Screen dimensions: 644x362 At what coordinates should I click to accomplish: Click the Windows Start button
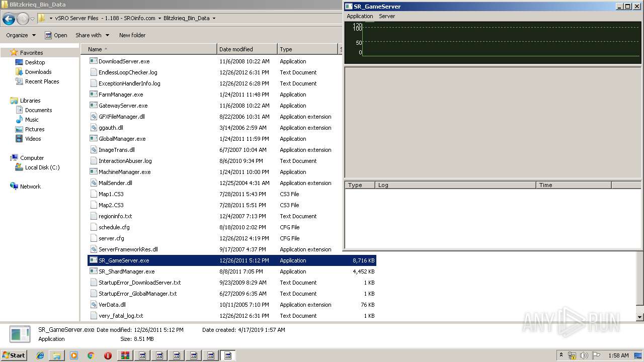(14, 355)
